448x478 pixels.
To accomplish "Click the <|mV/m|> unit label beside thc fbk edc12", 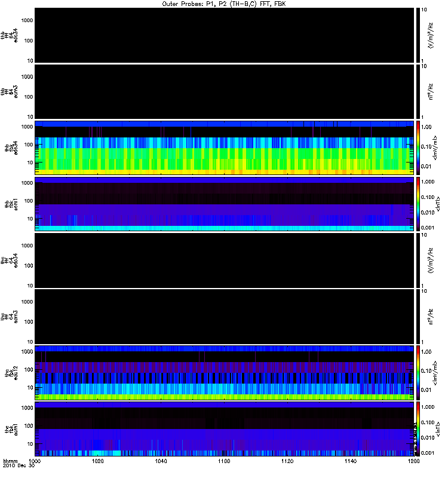I will point(435,373).
